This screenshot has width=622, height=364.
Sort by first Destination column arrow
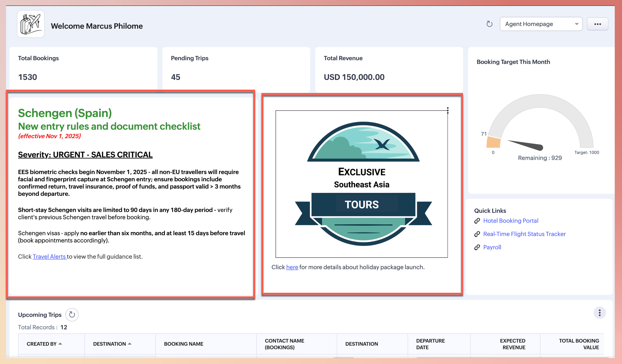[130, 344]
